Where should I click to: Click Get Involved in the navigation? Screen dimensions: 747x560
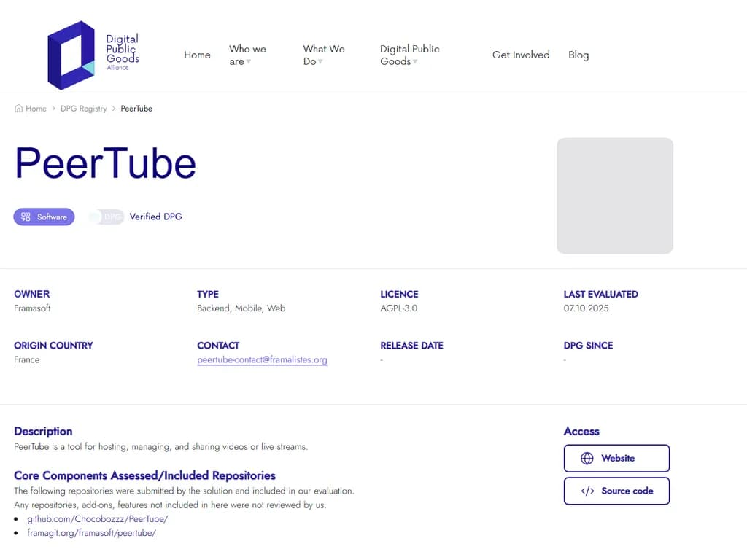click(521, 55)
